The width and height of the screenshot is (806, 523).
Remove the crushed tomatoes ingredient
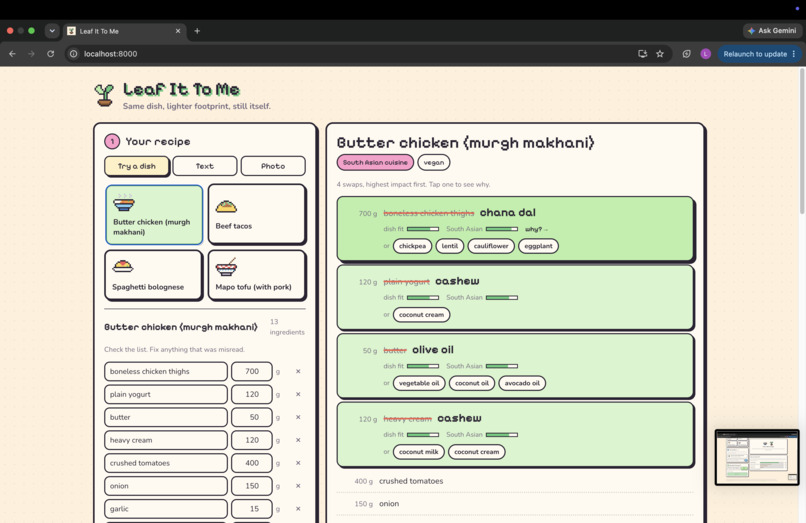[298, 463]
